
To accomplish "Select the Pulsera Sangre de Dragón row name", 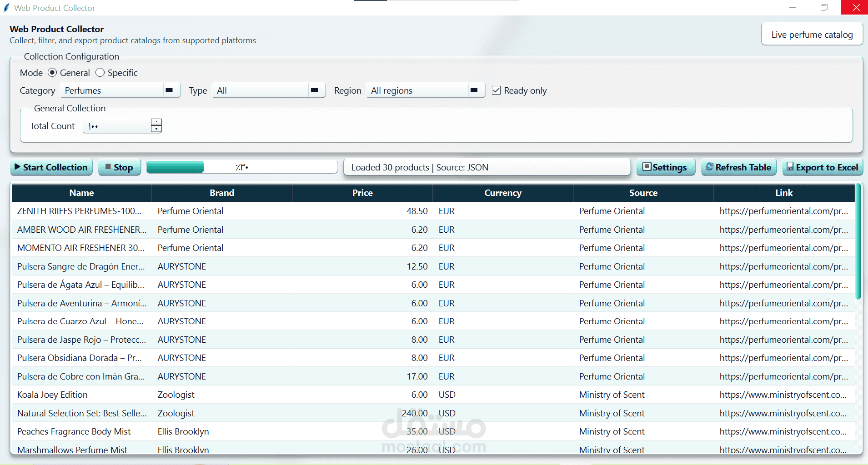I will click(81, 266).
